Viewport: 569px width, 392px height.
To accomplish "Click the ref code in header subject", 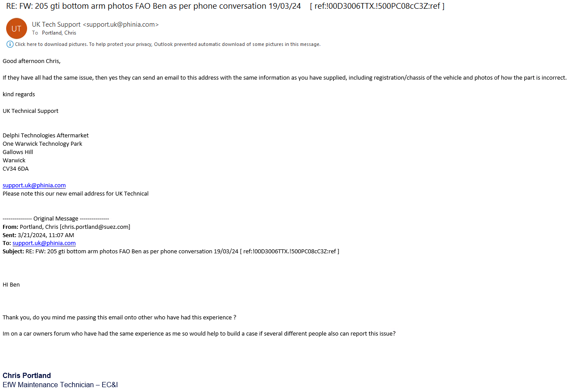I will click(x=377, y=6).
